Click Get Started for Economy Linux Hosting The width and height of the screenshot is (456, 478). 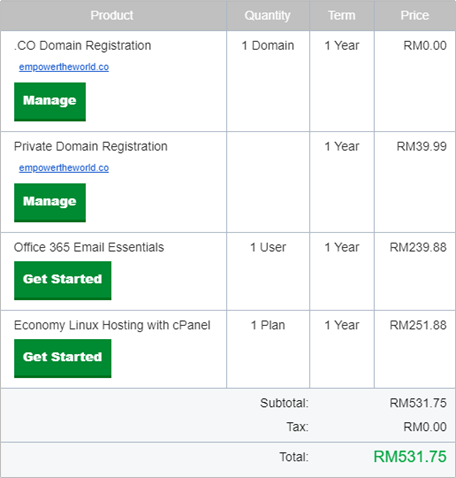(x=63, y=358)
